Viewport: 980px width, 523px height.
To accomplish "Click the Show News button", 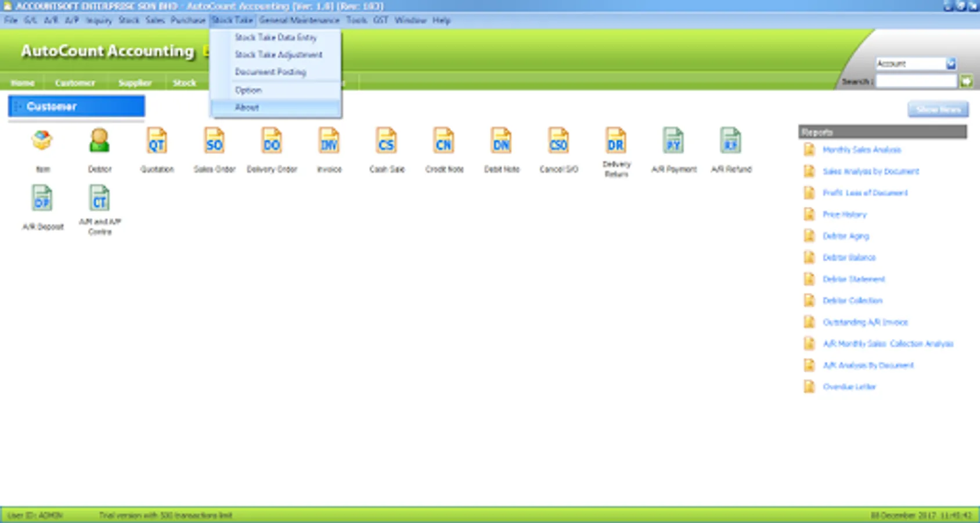I will tap(938, 109).
